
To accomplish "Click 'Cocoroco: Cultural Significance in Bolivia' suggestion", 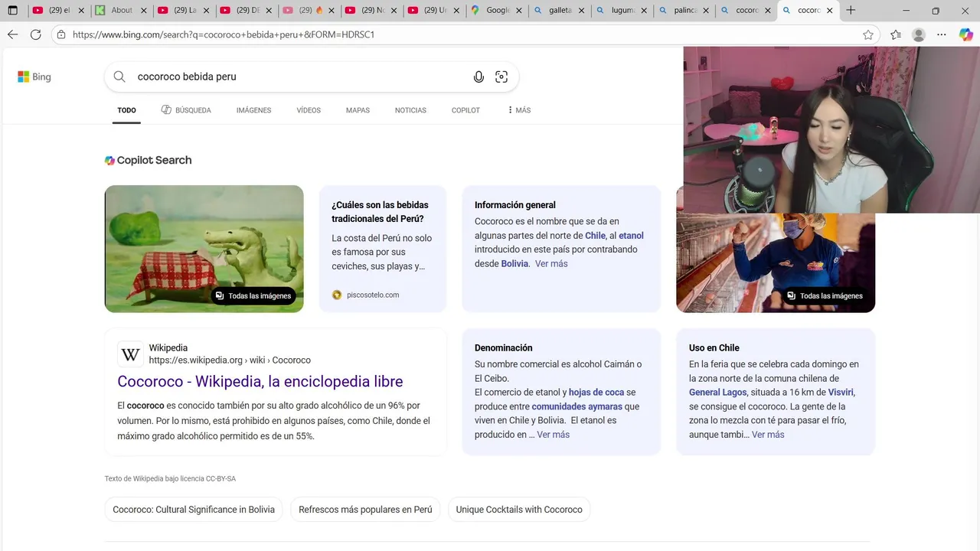I will [194, 510].
